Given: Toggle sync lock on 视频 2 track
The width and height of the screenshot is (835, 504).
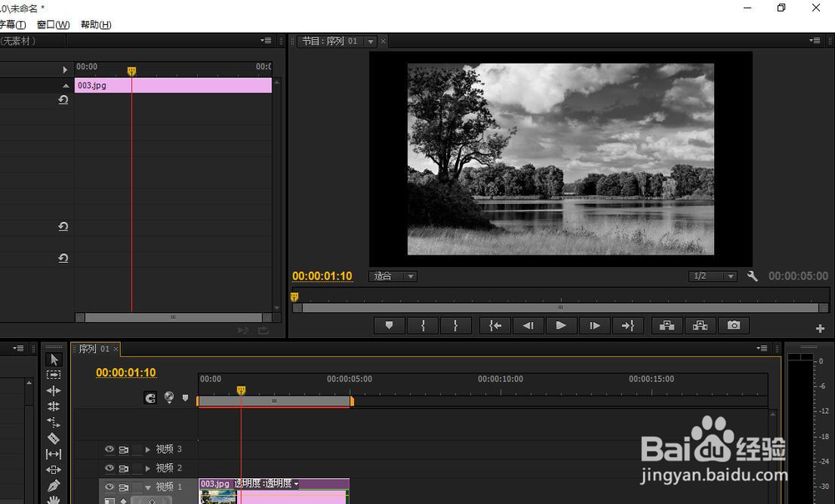Looking at the screenshot, I should (124, 468).
